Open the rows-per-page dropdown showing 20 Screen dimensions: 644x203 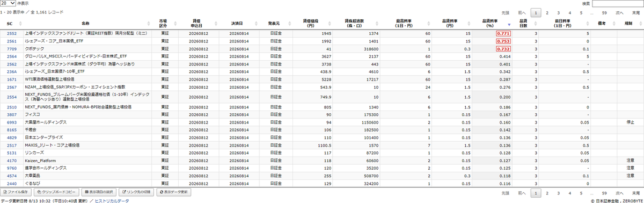[8, 3]
